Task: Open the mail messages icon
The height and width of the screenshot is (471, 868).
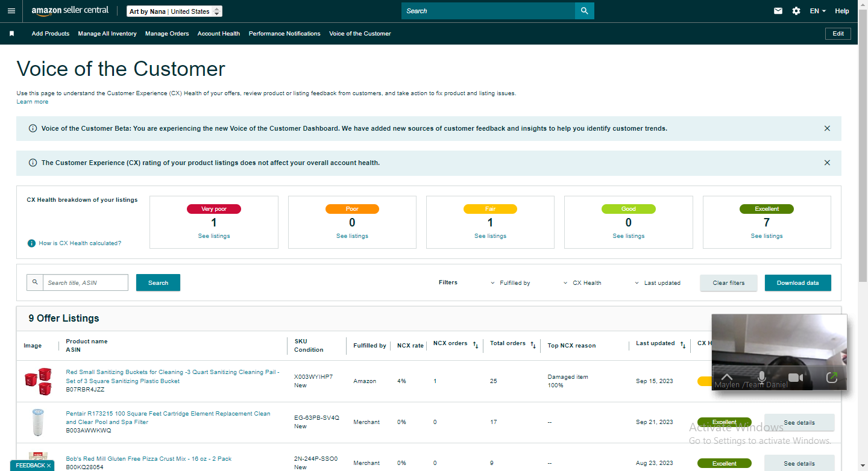Action: pyautogui.click(x=778, y=11)
